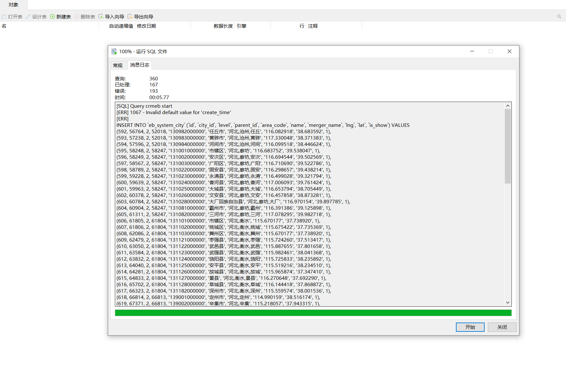
Task: Sort by the 数据长度 column header
Action: pos(223,26)
